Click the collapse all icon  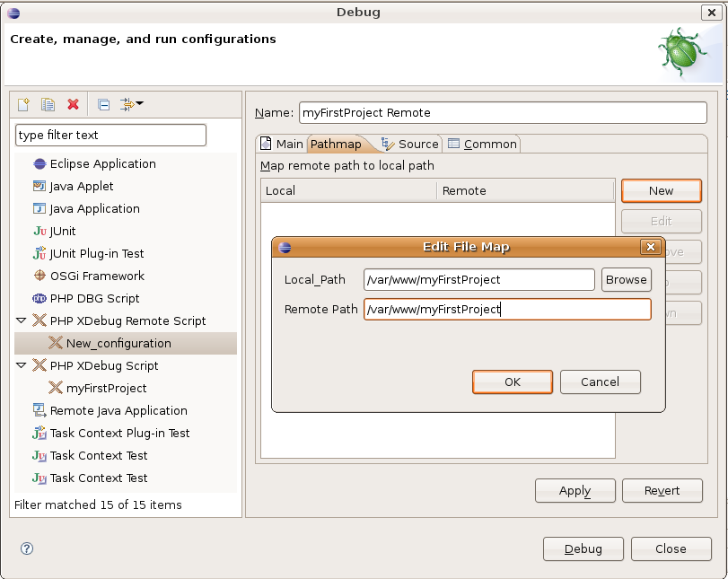(103, 105)
